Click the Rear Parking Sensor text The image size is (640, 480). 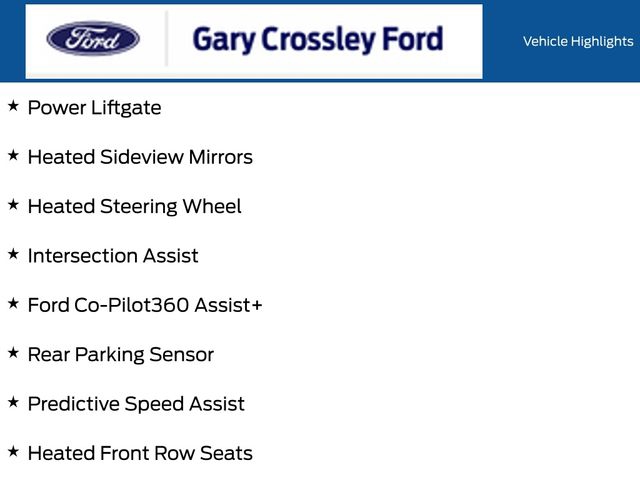[x=121, y=355]
